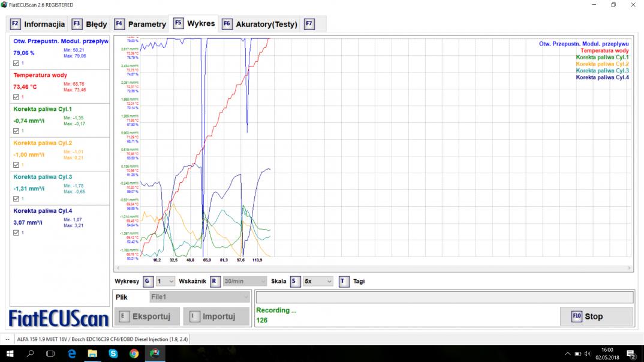Image resolution: width=644 pixels, height=362 pixels.
Task: Click the F4 key icon
Action: coord(119,24)
